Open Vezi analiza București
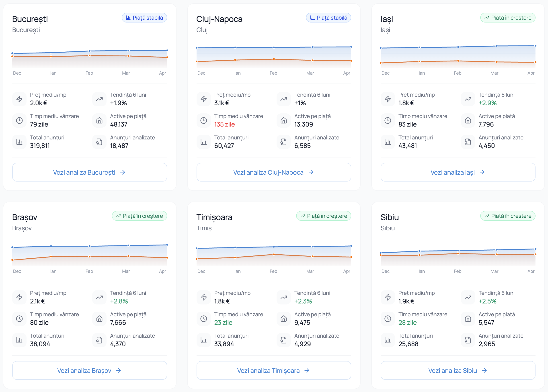 coord(90,172)
